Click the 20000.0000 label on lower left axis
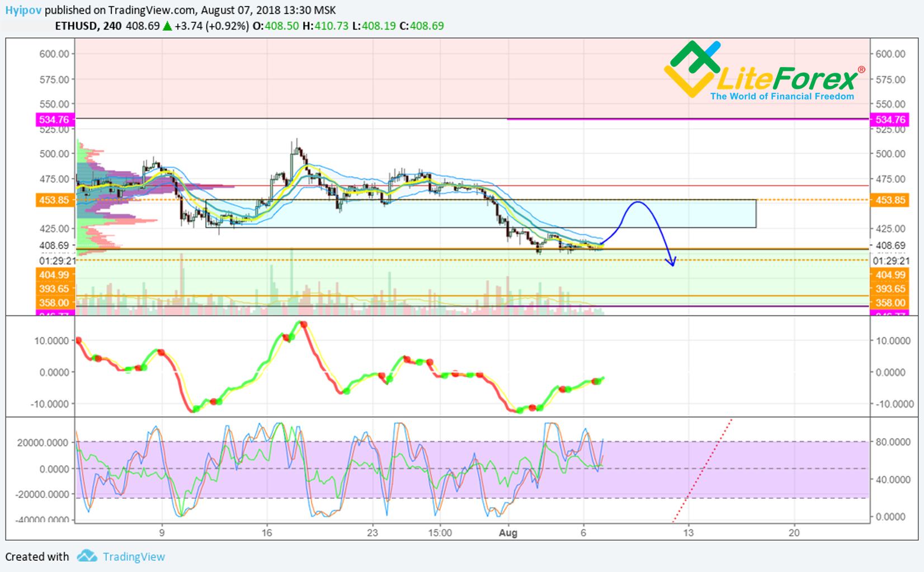Viewport: 924px width, 572px height. [43, 442]
